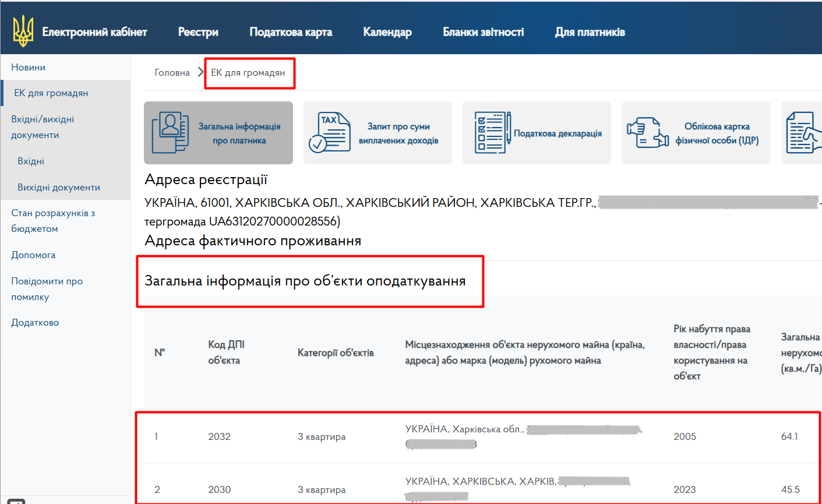The height and width of the screenshot is (504, 822).
Task: Open Вхідні documents in the sidebar
Action: point(31,161)
